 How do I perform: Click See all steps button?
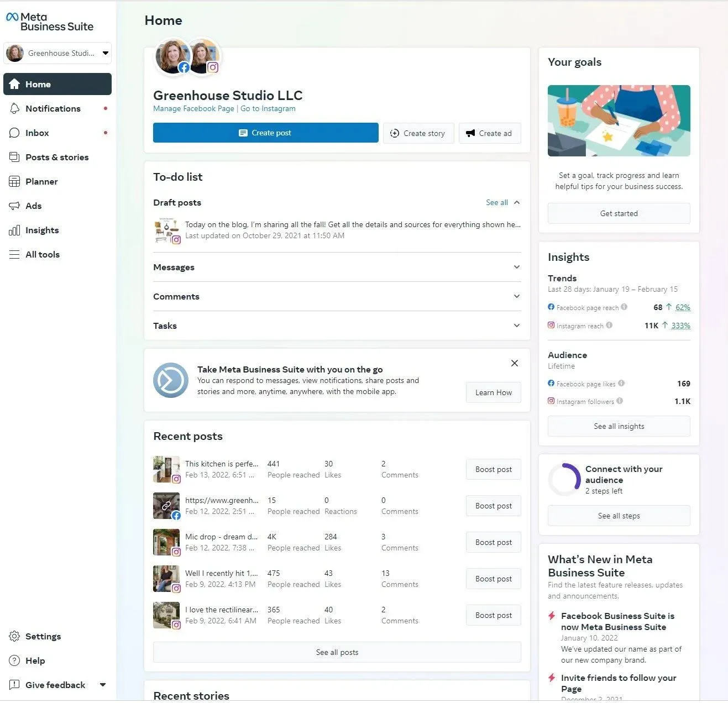(x=619, y=516)
